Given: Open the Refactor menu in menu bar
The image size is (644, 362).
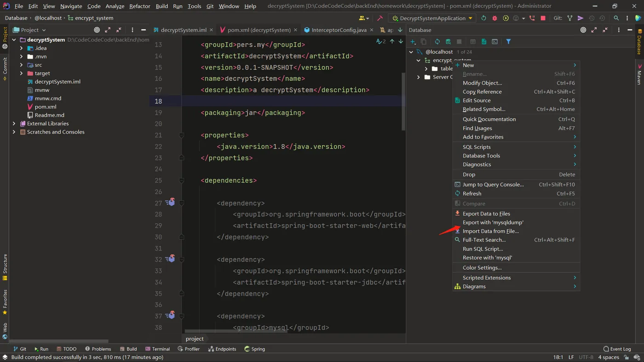Looking at the screenshot, I should [139, 6].
